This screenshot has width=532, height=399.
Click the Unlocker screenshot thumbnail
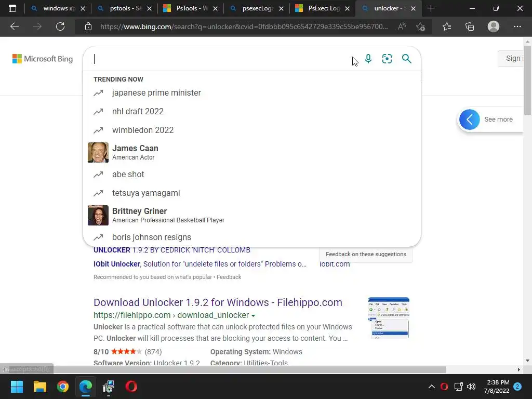389,317
